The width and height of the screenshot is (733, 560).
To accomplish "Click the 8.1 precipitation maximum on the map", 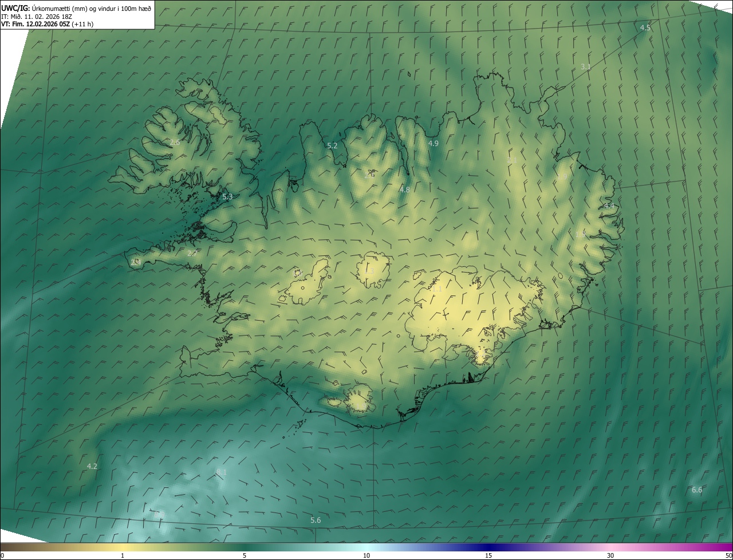I will pos(222,472).
